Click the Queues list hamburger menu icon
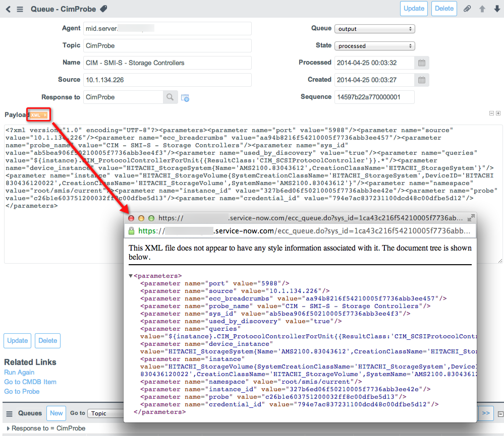 (9, 413)
